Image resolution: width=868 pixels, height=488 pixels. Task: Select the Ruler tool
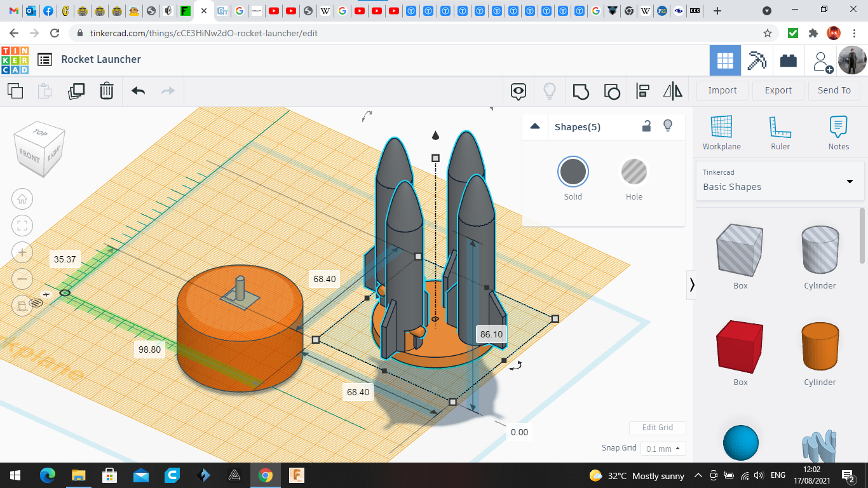click(780, 133)
